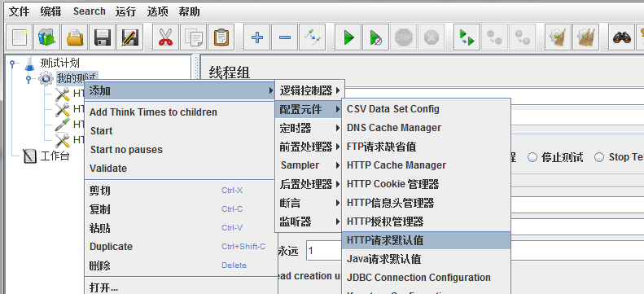Expand the 后置处理器 submenu

point(309,184)
